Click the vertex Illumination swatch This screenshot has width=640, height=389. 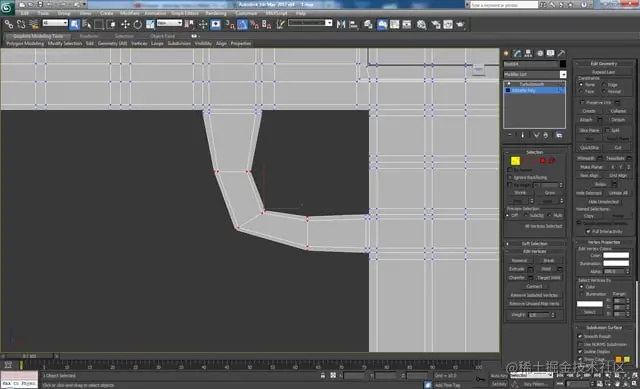tap(616, 263)
